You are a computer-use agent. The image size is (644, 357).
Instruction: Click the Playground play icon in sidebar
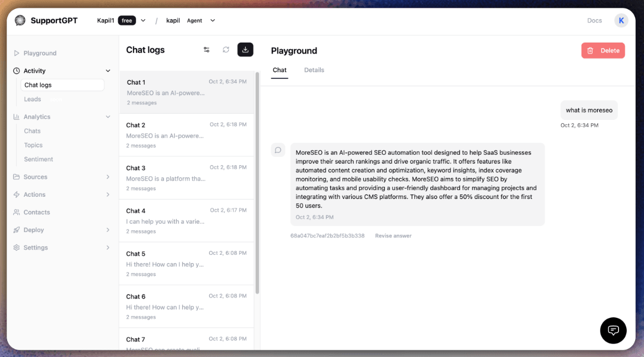click(x=17, y=54)
